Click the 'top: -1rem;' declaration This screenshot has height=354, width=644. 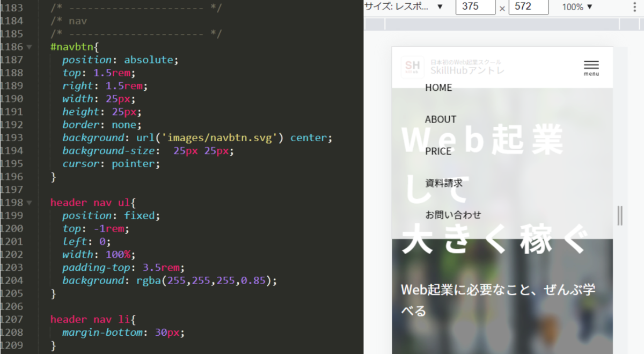click(x=96, y=228)
